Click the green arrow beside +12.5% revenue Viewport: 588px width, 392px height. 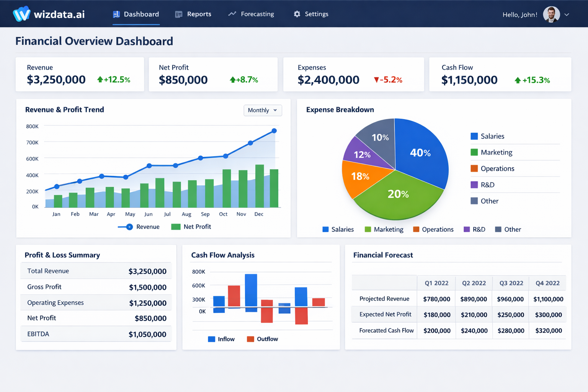pyautogui.click(x=100, y=80)
